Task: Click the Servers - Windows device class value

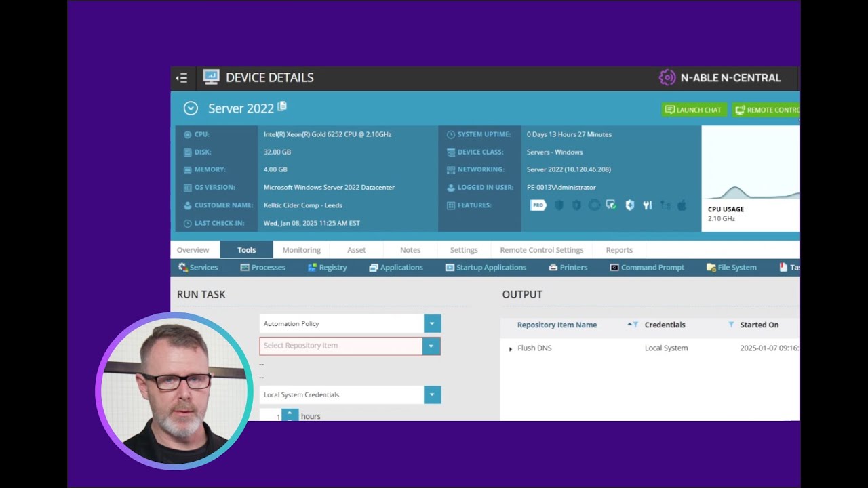Action: point(555,152)
